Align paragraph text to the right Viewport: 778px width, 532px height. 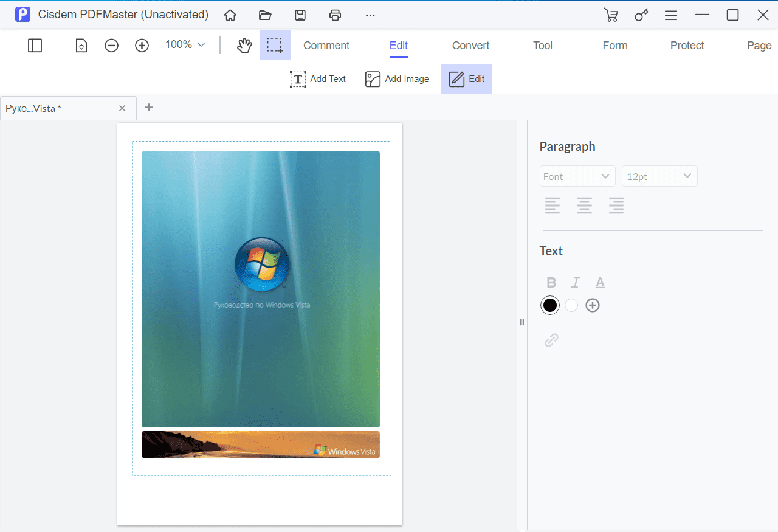pyautogui.click(x=616, y=206)
